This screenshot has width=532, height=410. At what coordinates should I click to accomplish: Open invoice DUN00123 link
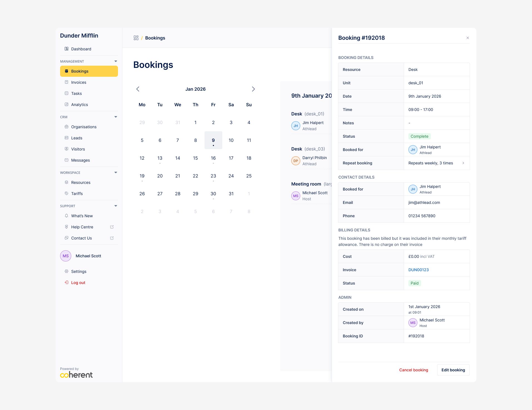[x=418, y=270]
